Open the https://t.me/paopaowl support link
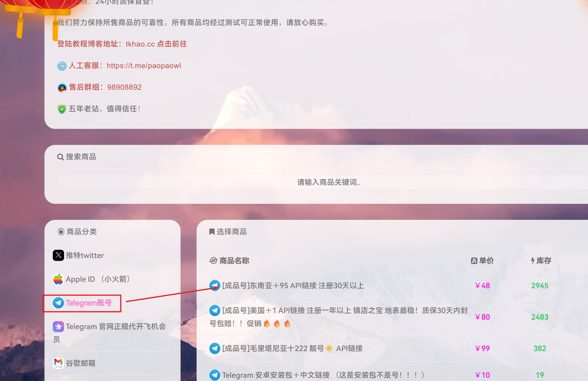The height and width of the screenshot is (381, 588). tap(144, 65)
